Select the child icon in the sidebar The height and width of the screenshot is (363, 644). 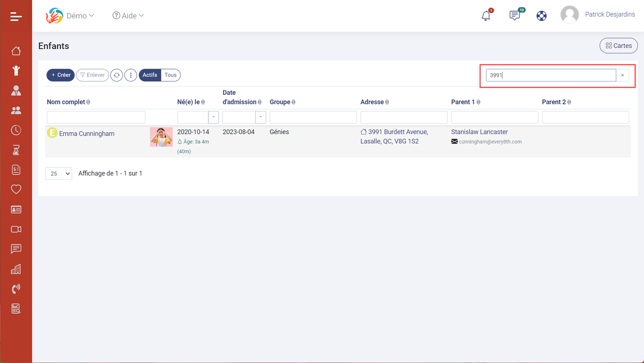tap(16, 70)
